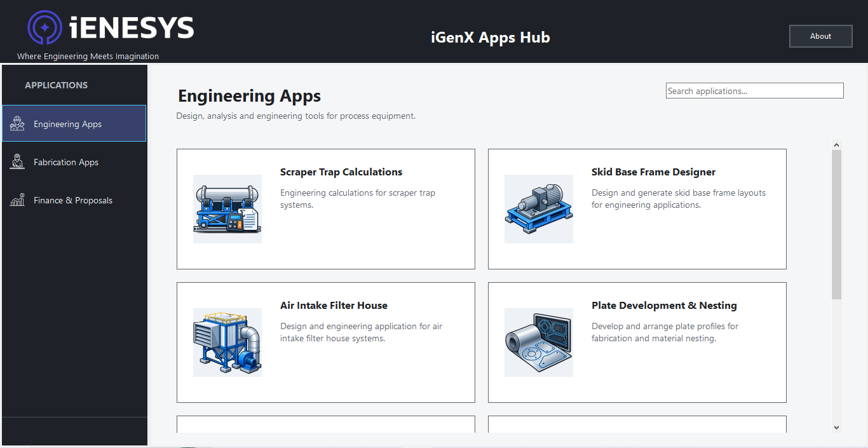This screenshot has width=868, height=448.
Task: Click the Air Intake Filter House title
Action: click(334, 306)
